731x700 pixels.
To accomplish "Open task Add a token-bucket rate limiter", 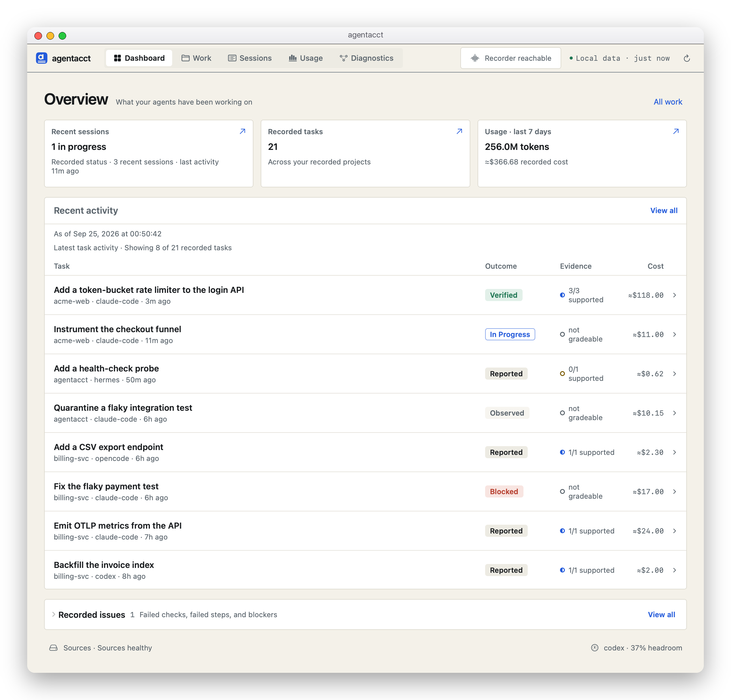I will (149, 290).
